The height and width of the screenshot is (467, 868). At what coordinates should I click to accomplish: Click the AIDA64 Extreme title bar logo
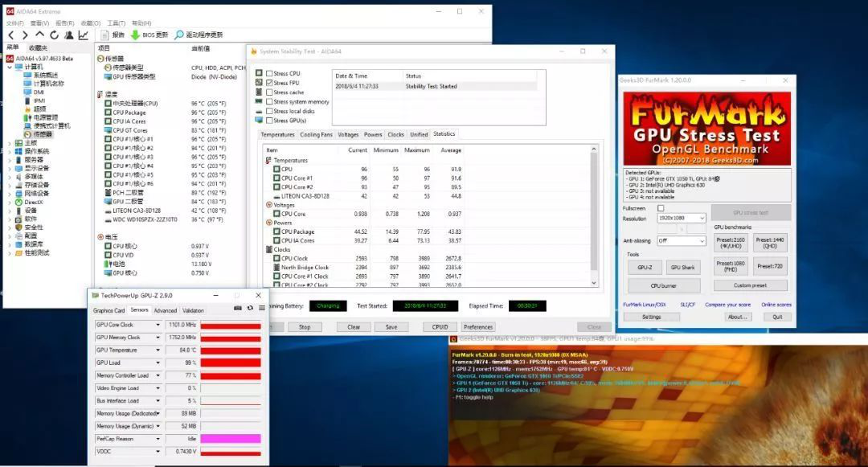[x=10, y=11]
